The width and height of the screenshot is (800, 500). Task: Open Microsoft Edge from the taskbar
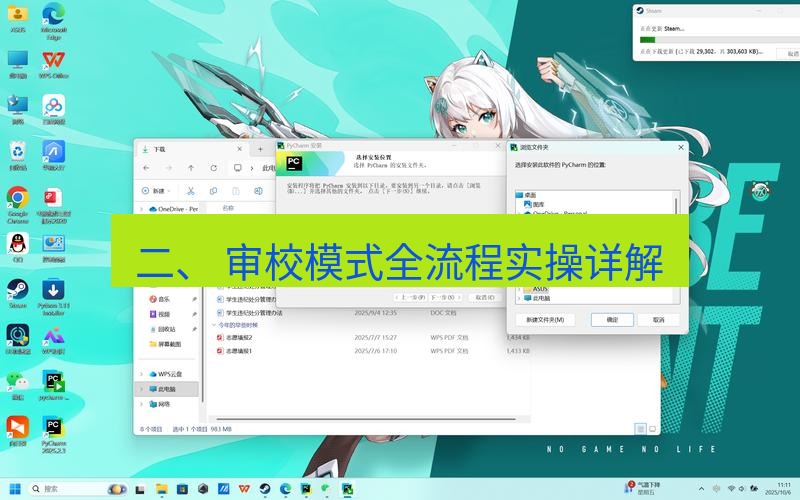click(285, 489)
